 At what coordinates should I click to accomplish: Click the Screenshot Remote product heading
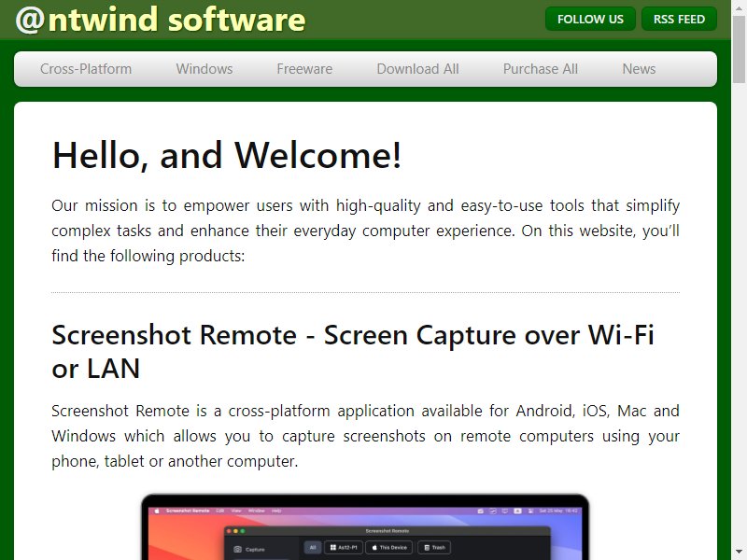[x=353, y=352]
